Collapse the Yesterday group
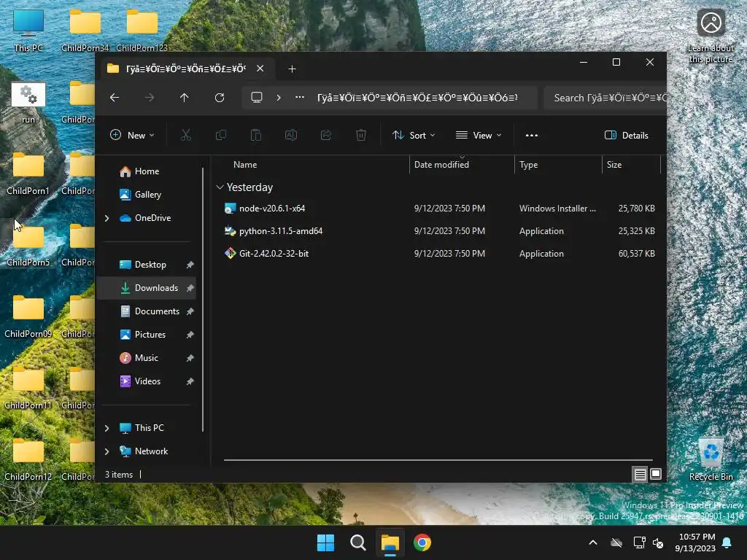Screen dimensions: 747x560 (x=220, y=187)
